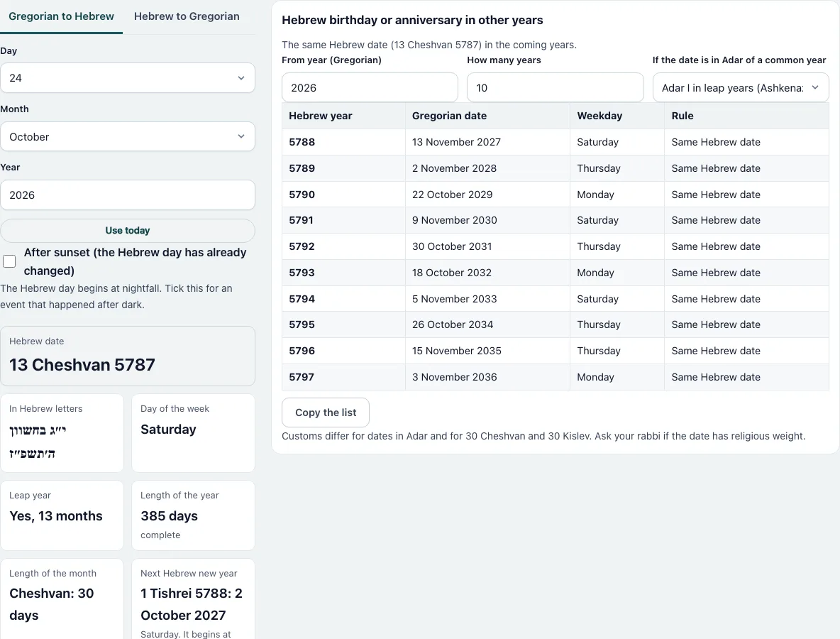Click the From year (Gregorian) field
The width and height of the screenshot is (840, 639).
(x=370, y=87)
